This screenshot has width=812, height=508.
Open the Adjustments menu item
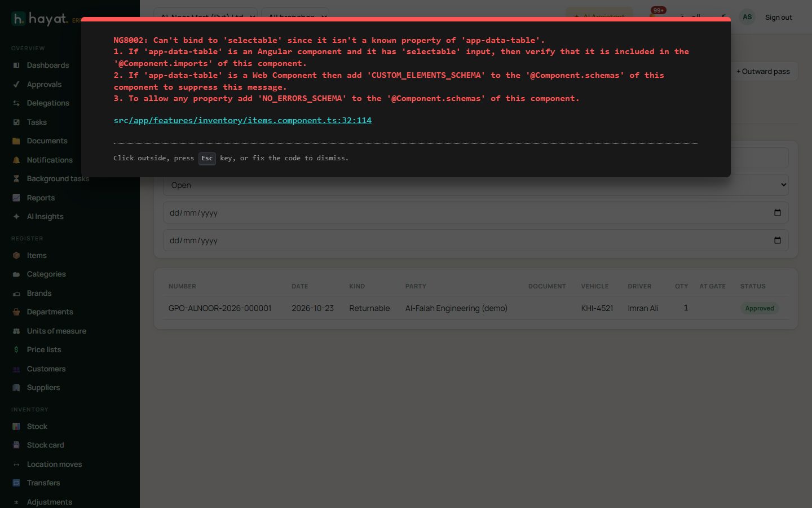point(50,502)
